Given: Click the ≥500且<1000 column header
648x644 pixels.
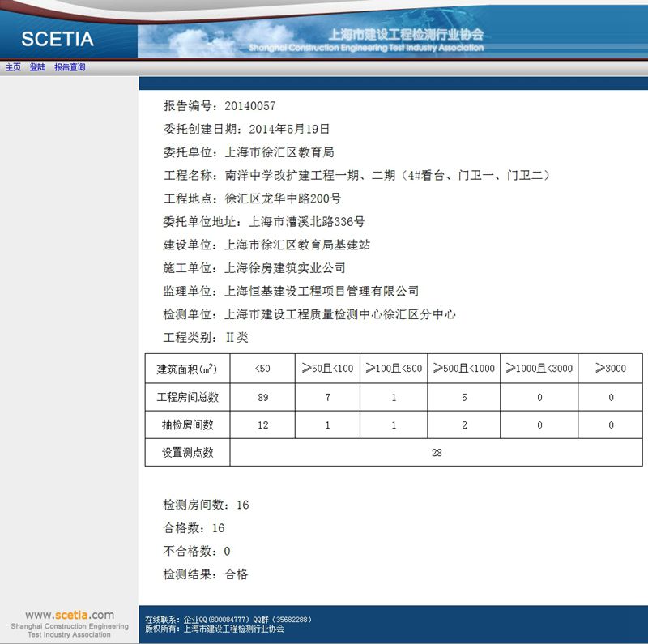Looking at the screenshot, I should pyautogui.click(x=464, y=369).
